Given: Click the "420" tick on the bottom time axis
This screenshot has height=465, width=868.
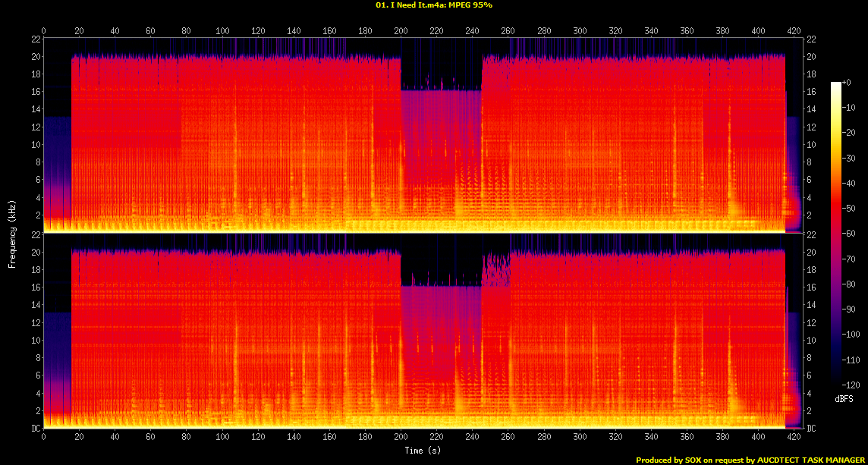Looking at the screenshot, I should point(794,436).
